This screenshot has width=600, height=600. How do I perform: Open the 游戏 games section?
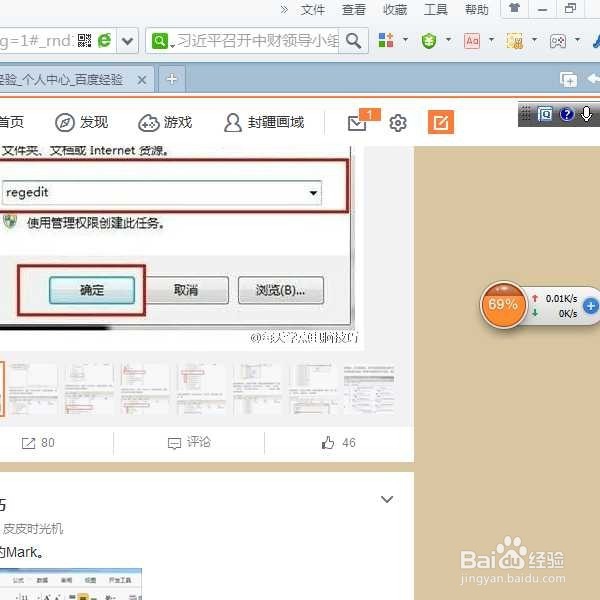coord(165,122)
